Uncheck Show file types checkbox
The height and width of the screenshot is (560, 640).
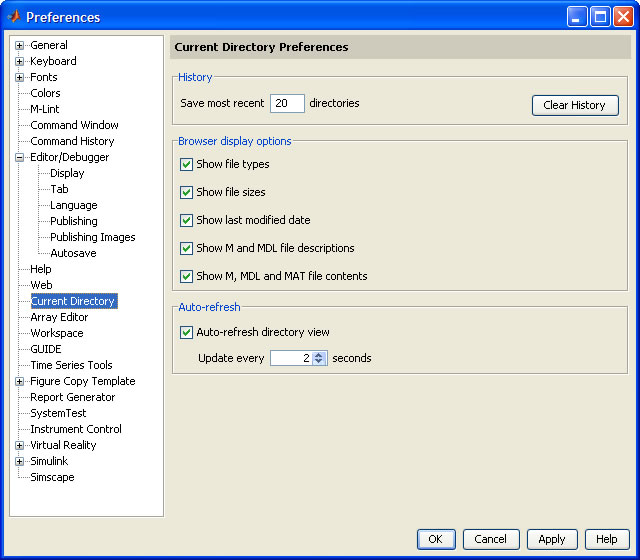[186, 164]
